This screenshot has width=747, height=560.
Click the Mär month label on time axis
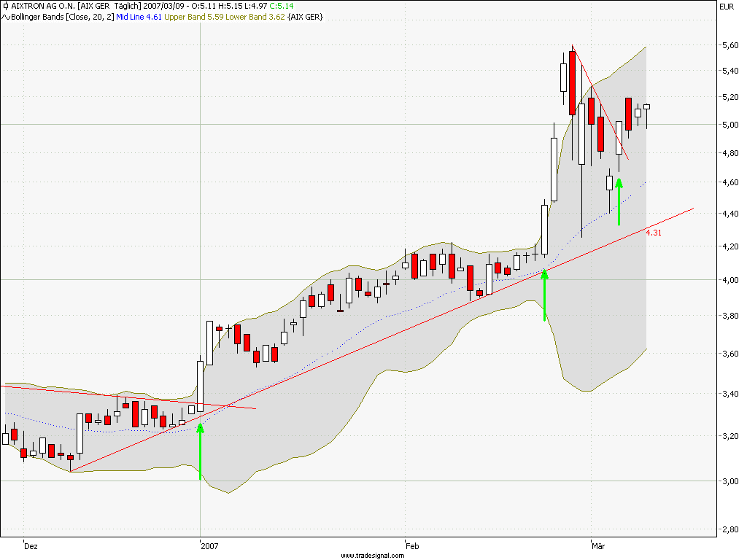pyautogui.click(x=598, y=546)
